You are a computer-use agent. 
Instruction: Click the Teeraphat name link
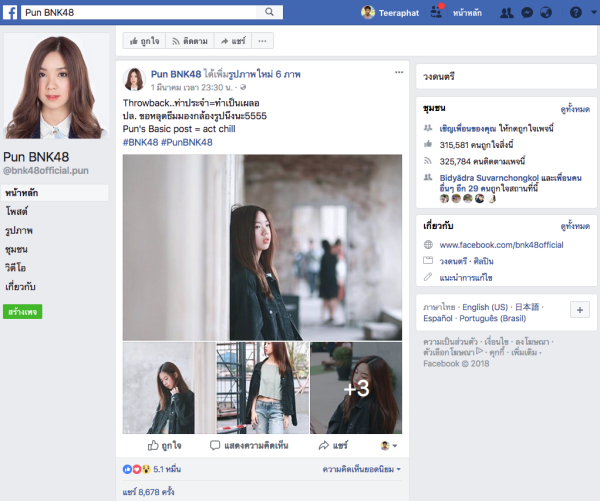tap(399, 13)
